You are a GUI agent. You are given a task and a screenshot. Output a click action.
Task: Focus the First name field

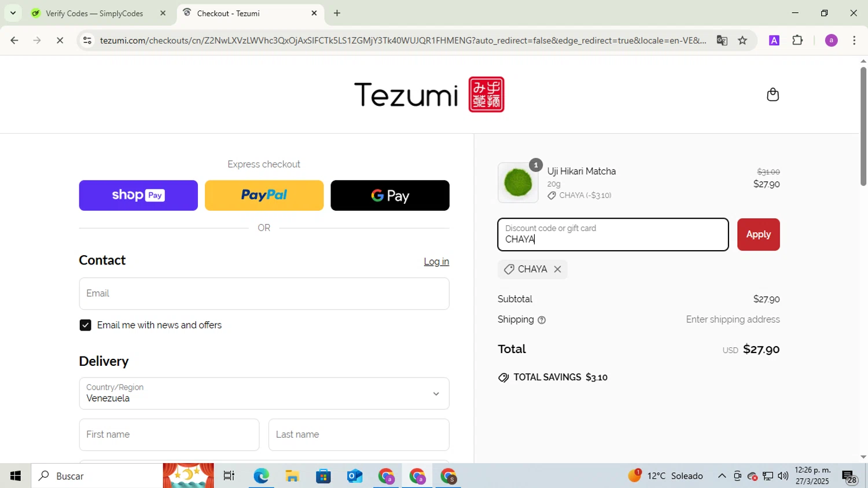[x=169, y=435]
